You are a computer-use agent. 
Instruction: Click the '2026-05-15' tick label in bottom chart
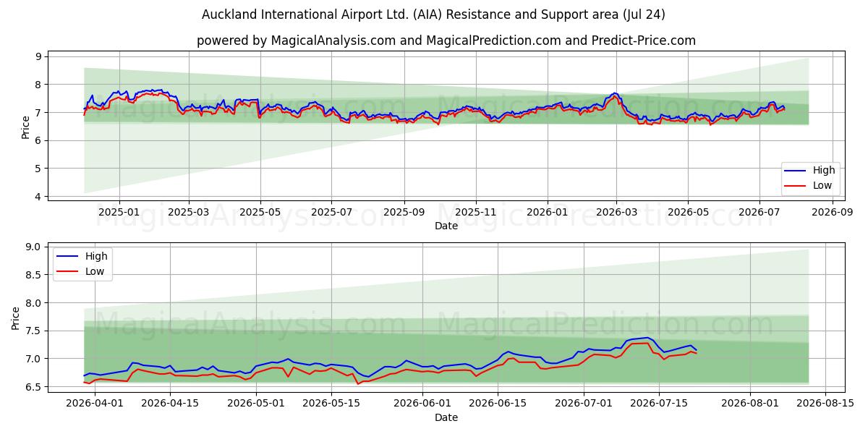click(331, 404)
